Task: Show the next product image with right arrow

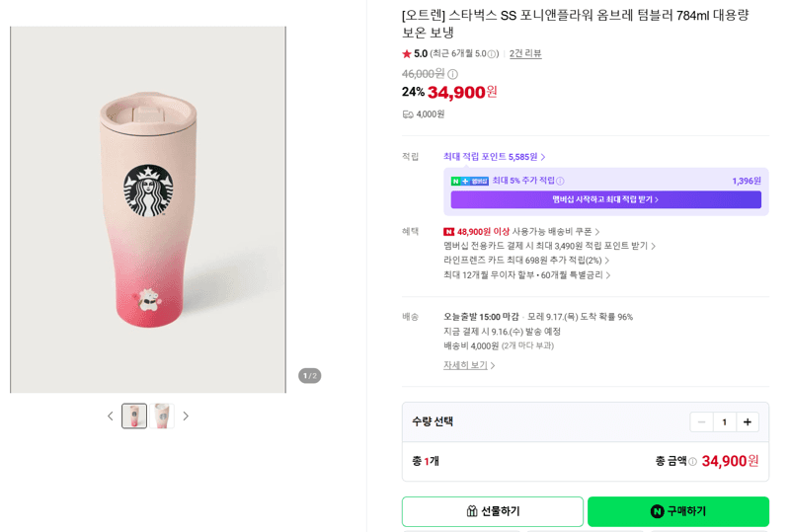Action: [x=186, y=417]
